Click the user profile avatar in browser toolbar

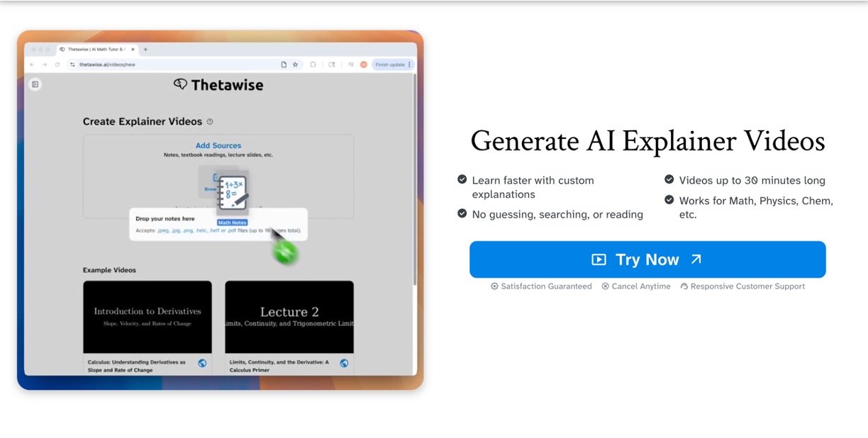click(x=364, y=64)
